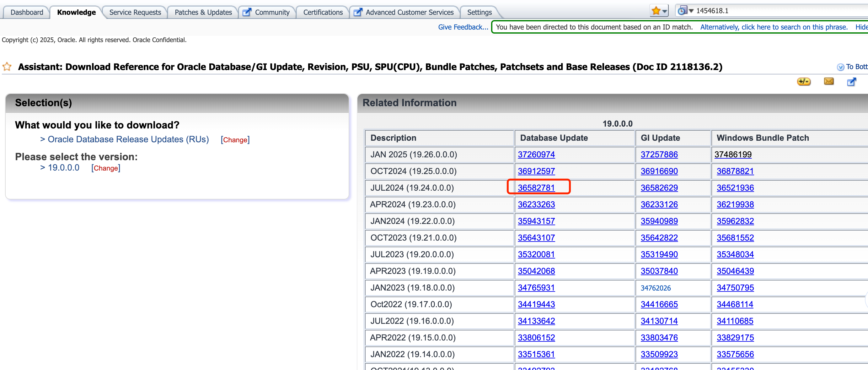Click the Give Feedback link

[463, 27]
